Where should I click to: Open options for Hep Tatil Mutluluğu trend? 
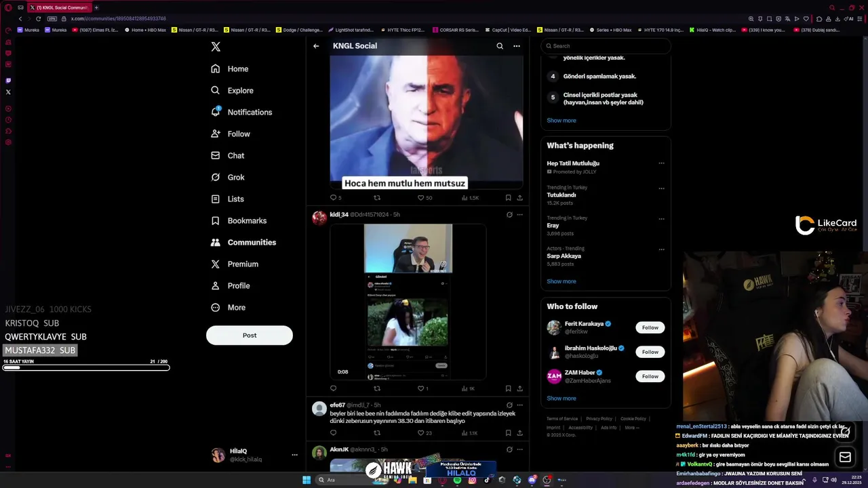(661, 163)
